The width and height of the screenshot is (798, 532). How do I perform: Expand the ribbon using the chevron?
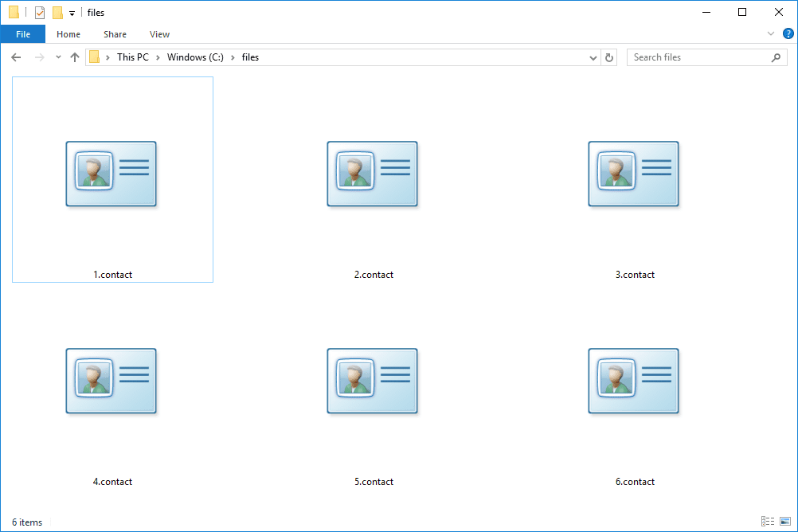coord(770,34)
